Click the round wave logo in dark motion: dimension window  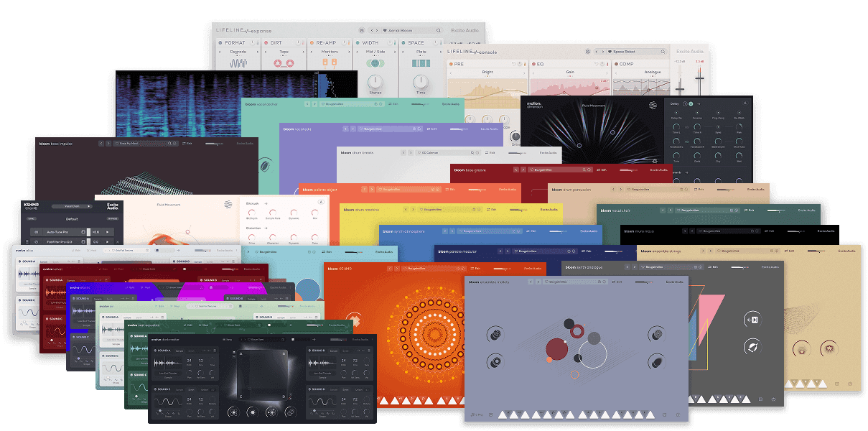[x=653, y=105]
